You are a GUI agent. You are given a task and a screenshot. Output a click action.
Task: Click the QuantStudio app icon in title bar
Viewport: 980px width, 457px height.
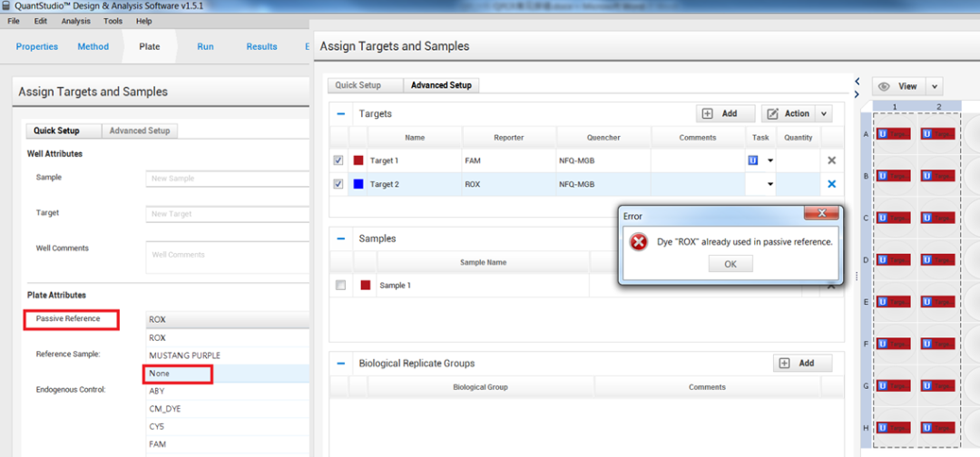tap(6, 5)
